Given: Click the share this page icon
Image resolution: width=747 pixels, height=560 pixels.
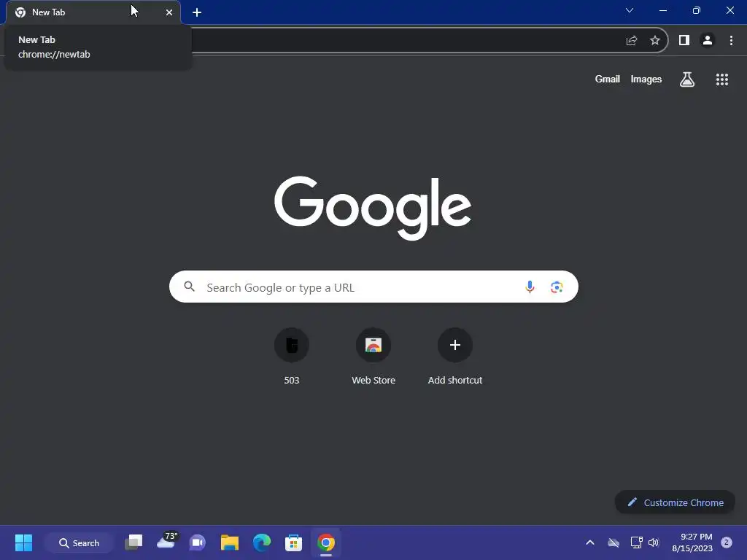Looking at the screenshot, I should (632, 41).
